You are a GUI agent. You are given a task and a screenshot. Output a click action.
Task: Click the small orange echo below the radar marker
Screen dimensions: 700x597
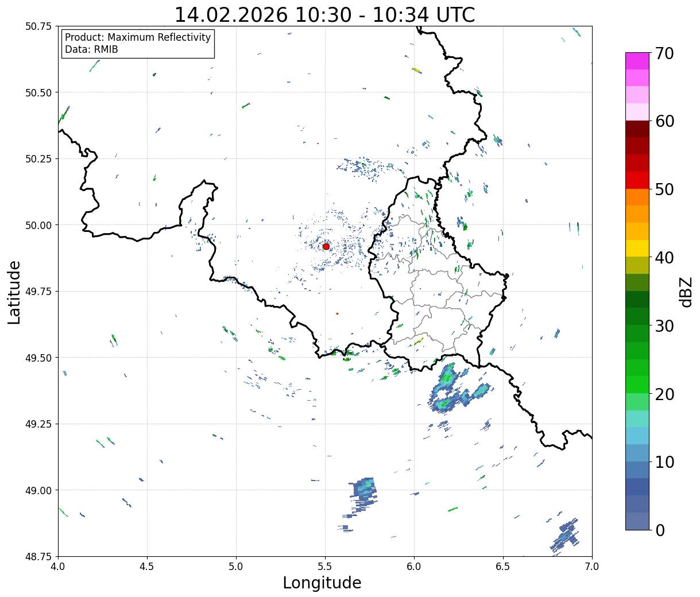tap(337, 313)
